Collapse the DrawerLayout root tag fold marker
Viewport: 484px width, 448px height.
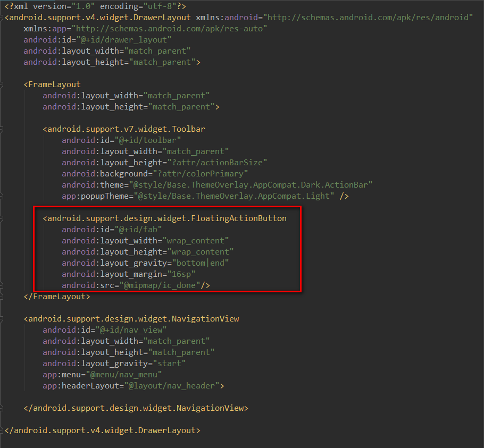click(2, 18)
